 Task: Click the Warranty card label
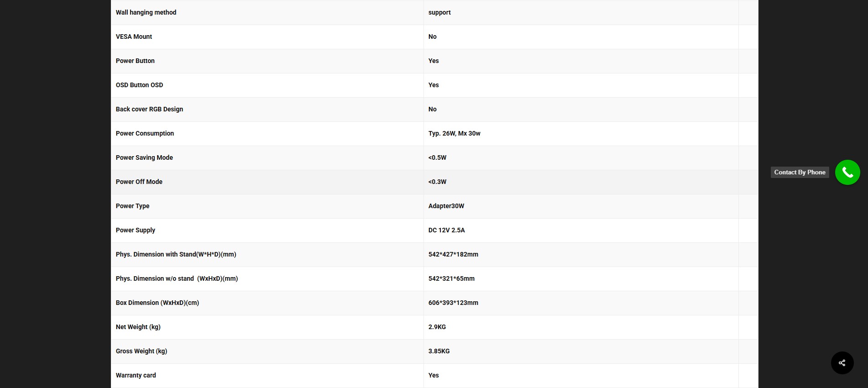(x=136, y=375)
